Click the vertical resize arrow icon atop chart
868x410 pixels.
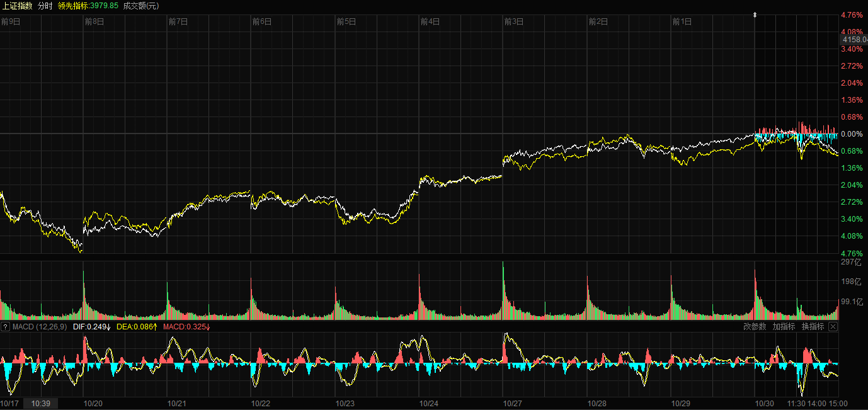pos(755,14)
